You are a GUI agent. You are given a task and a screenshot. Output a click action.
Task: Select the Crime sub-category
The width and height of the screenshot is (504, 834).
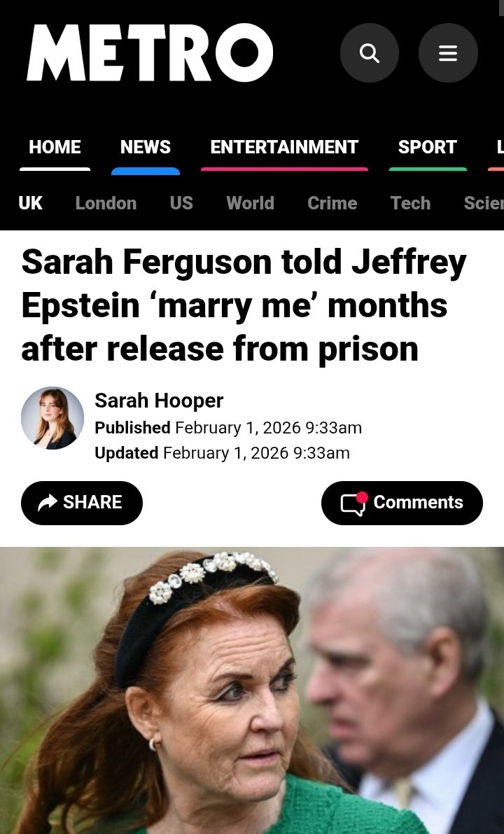coord(332,202)
